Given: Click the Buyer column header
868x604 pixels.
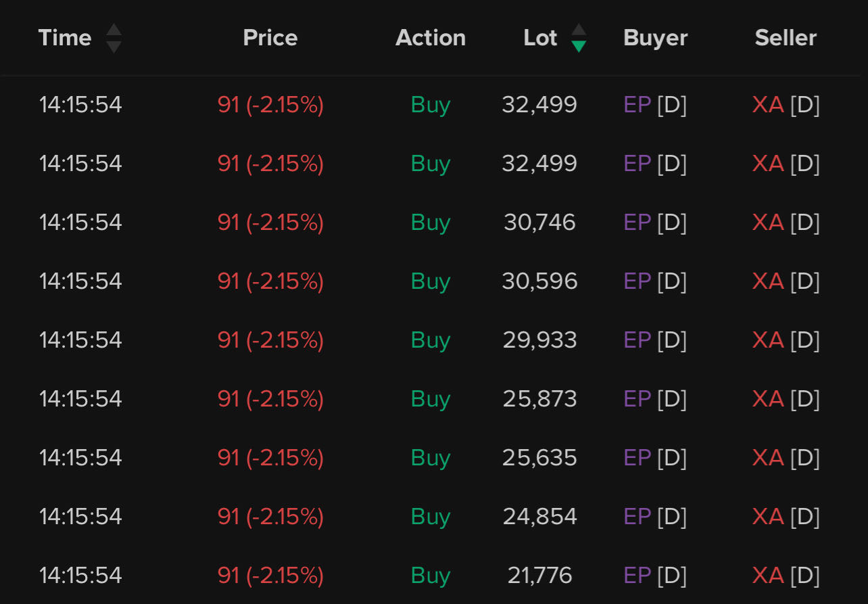Looking at the screenshot, I should [x=655, y=38].
